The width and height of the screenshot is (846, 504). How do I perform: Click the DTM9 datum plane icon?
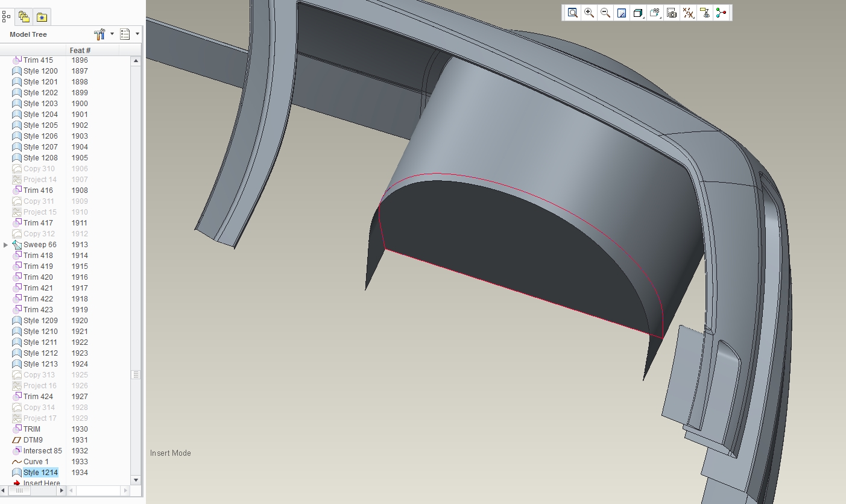pos(17,440)
